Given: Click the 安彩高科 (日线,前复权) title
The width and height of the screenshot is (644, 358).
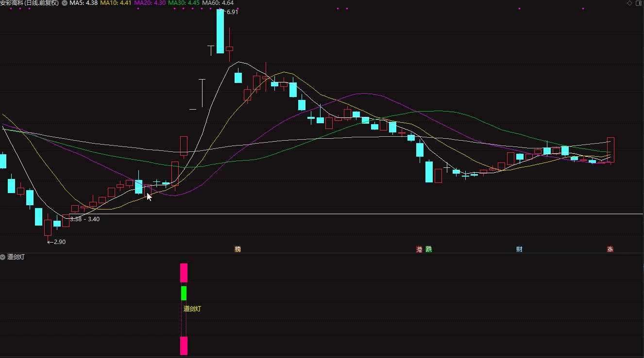Looking at the screenshot, I should point(30,3).
